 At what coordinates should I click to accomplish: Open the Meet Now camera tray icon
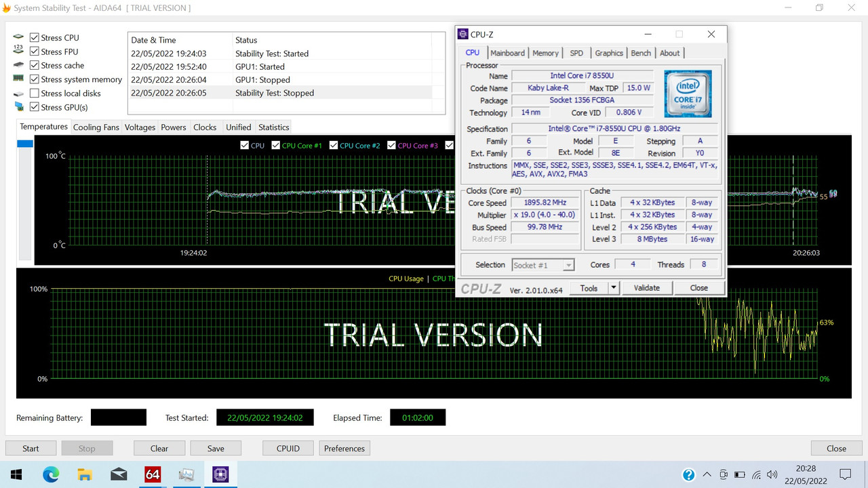click(724, 474)
